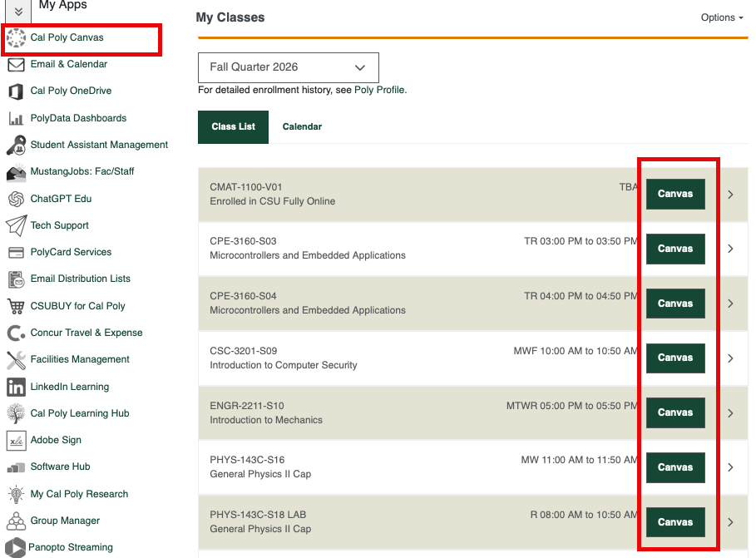Open Canvas for CPE-3160-S03
The width and height of the screenshot is (756, 558).
coord(675,249)
